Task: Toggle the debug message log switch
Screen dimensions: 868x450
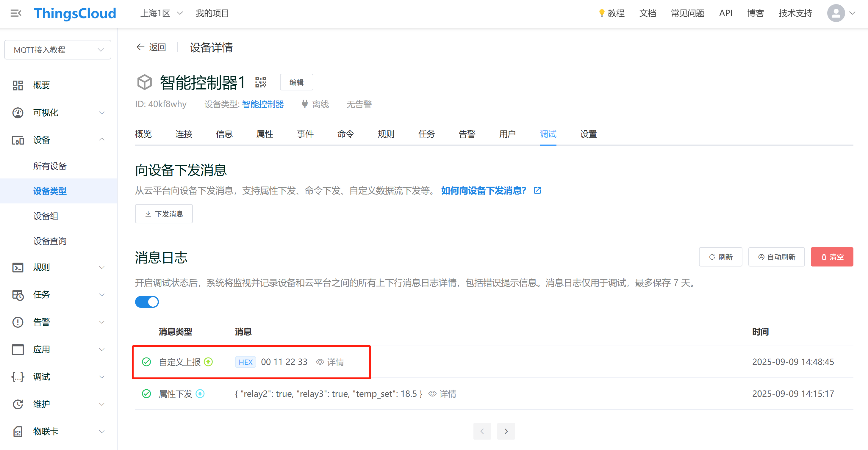Action: [147, 302]
